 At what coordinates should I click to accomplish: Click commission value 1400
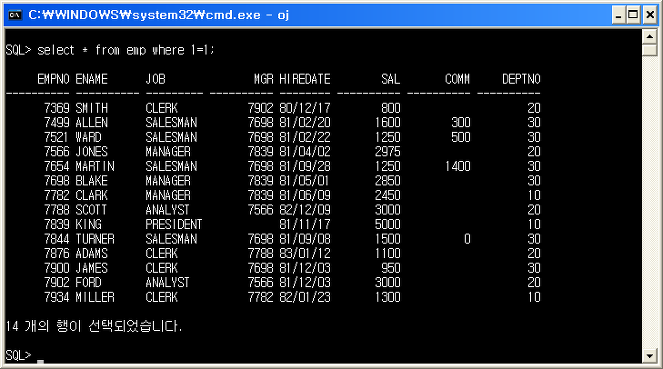pos(458,167)
